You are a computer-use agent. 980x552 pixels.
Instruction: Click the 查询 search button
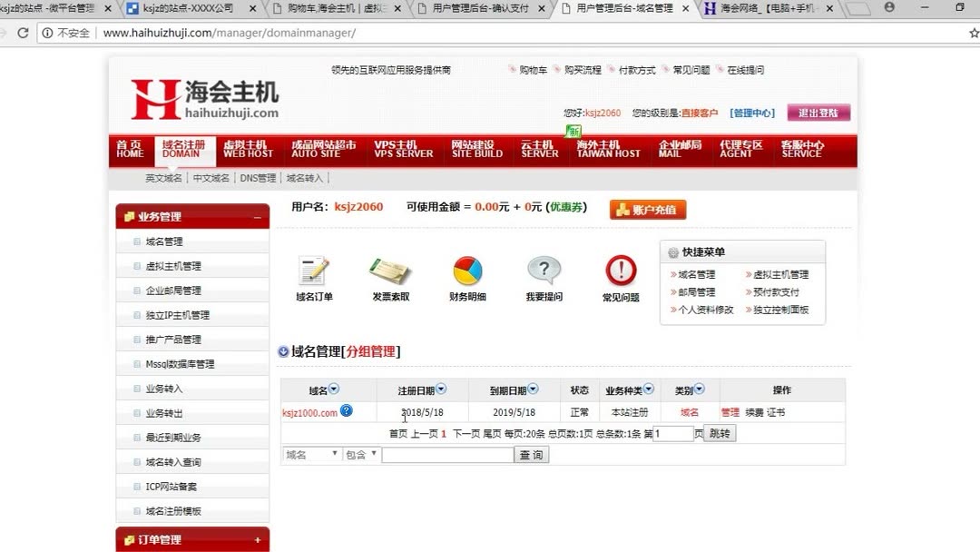pos(532,454)
